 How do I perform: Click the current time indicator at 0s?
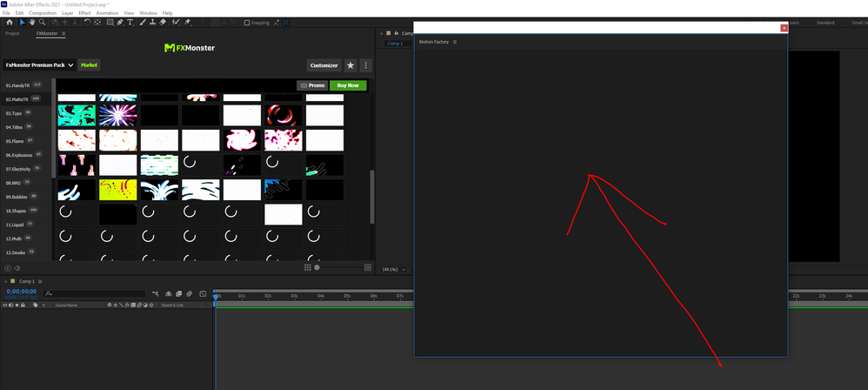[216, 296]
